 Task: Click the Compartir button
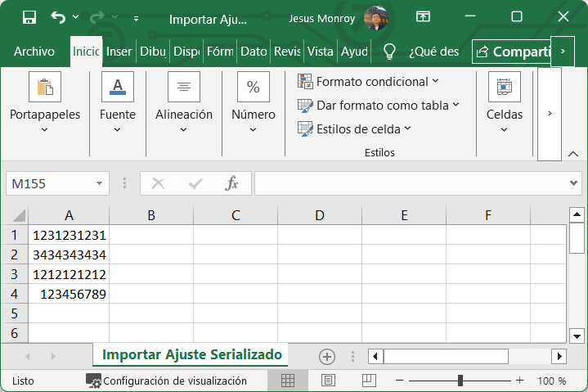[511, 52]
